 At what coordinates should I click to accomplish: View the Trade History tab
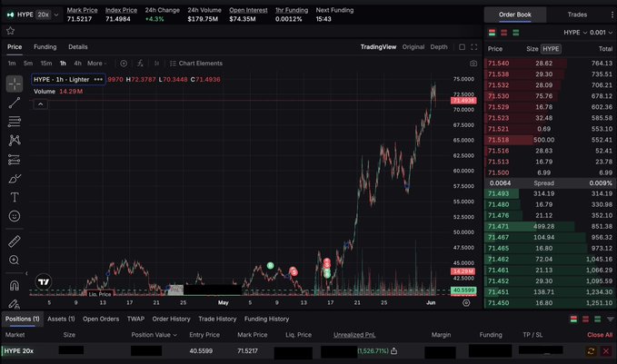(x=217, y=319)
